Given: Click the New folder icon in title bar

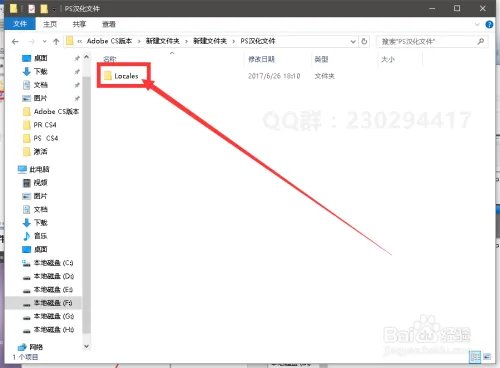Looking at the screenshot, I should pos(44,8).
